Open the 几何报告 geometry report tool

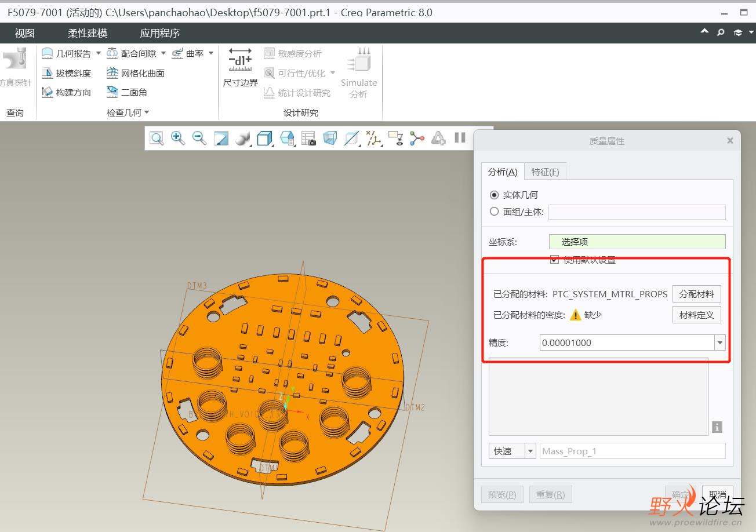pos(67,53)
